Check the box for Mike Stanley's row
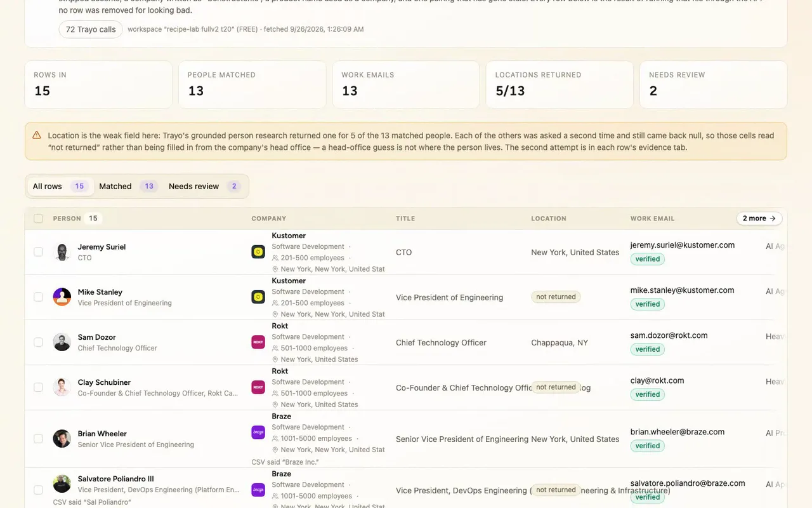 point(38,297)
